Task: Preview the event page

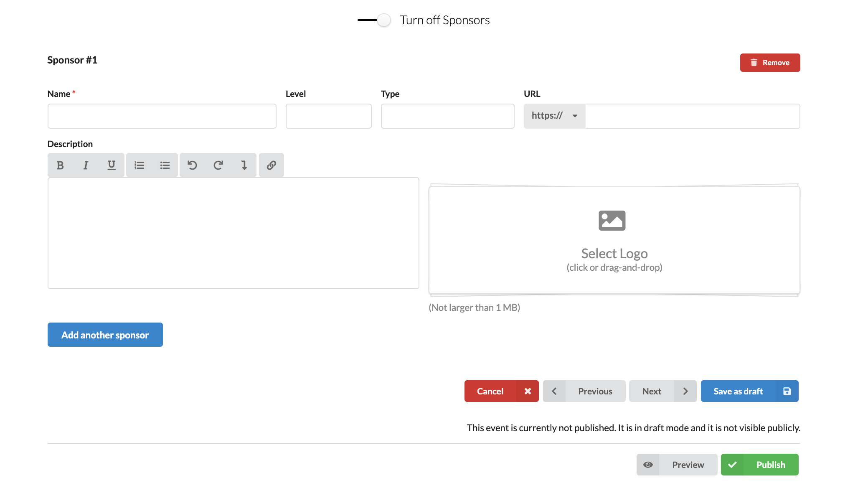Action: pos(677,465)
